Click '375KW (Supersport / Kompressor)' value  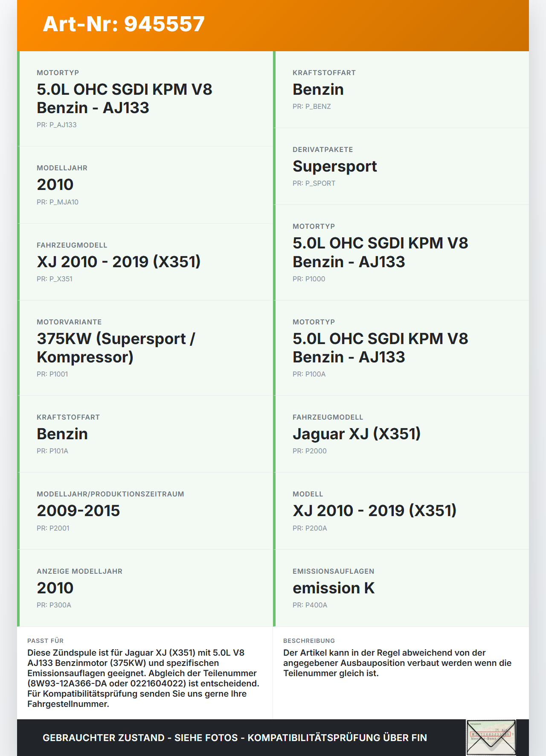coord(116,348)
